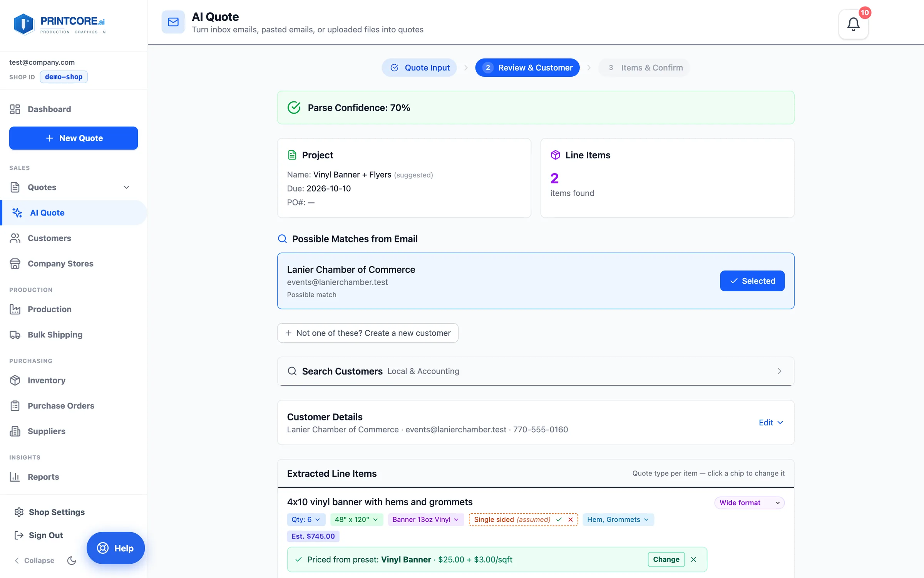Image resolution: width=924 pixels, height=578 pixels.
Task: Reject Single sided assumption with red X
Action: pyautogui.click(x=571, y=519)
